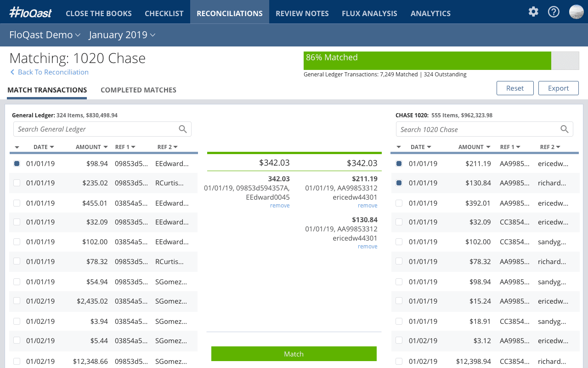Open the General Ledger select-all column arrow

[17, 147]
